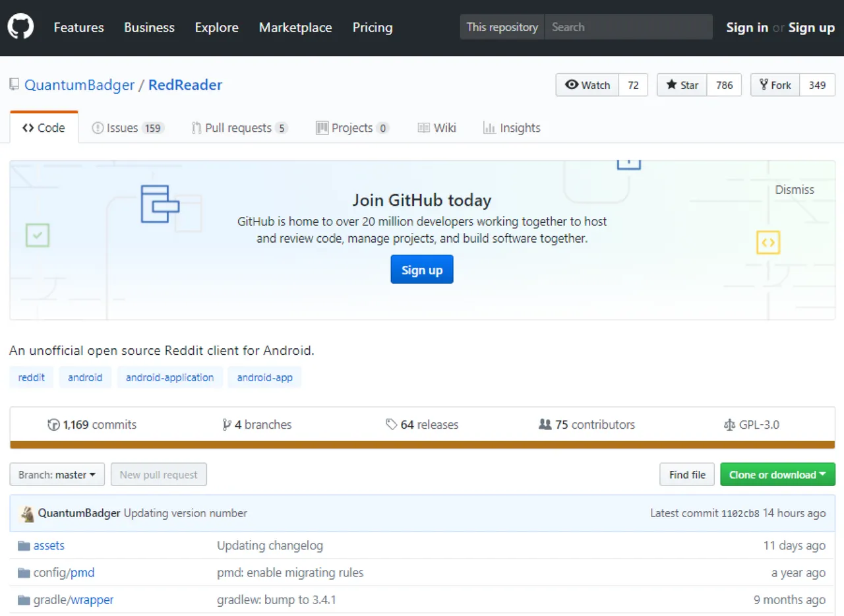Click the android topic tag
Screen dimensions: 844x616
pos(85,377)
